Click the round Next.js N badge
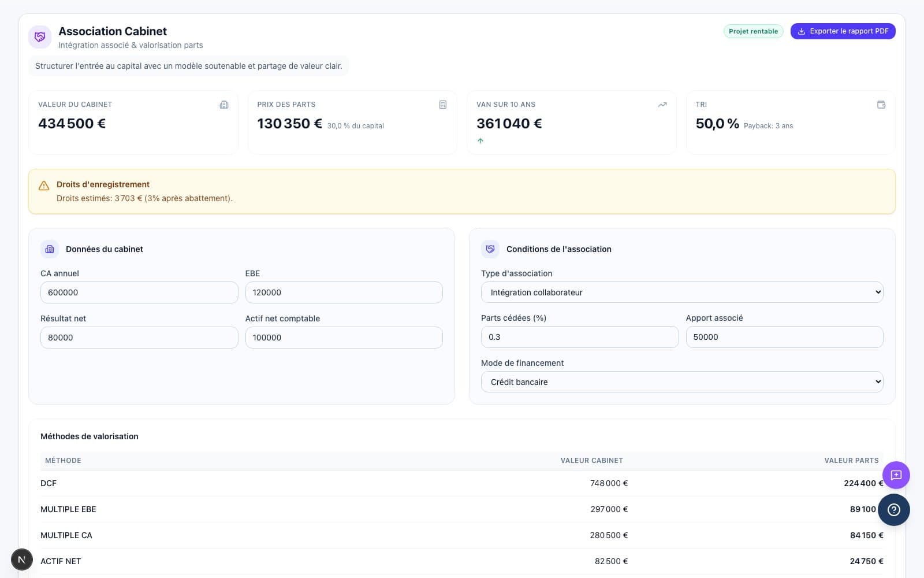The image size is (924, 578). pyautogui.click(x=22, y=560)
